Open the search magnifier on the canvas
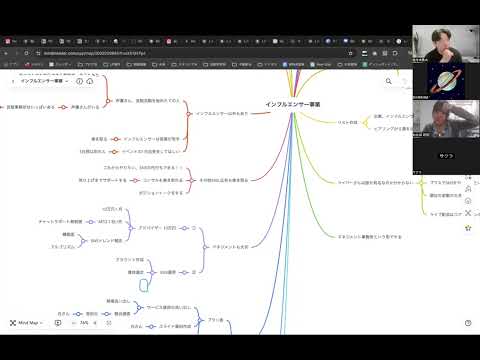Image resolution: width=480 pixels, height=360 pixels. pyautogui.click(x=388, y=81)
